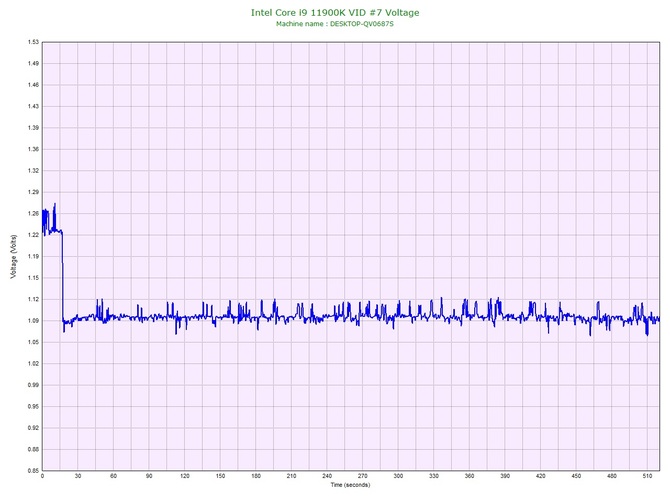
Task: Click the 1.53 tick on voltage axis
Action: click(33, 42)
